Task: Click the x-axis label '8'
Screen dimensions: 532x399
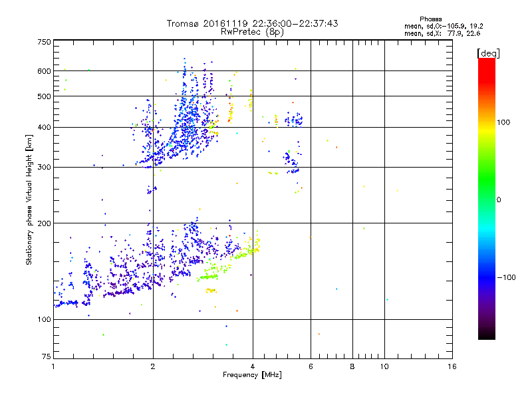Action: (x=352, y=366)
